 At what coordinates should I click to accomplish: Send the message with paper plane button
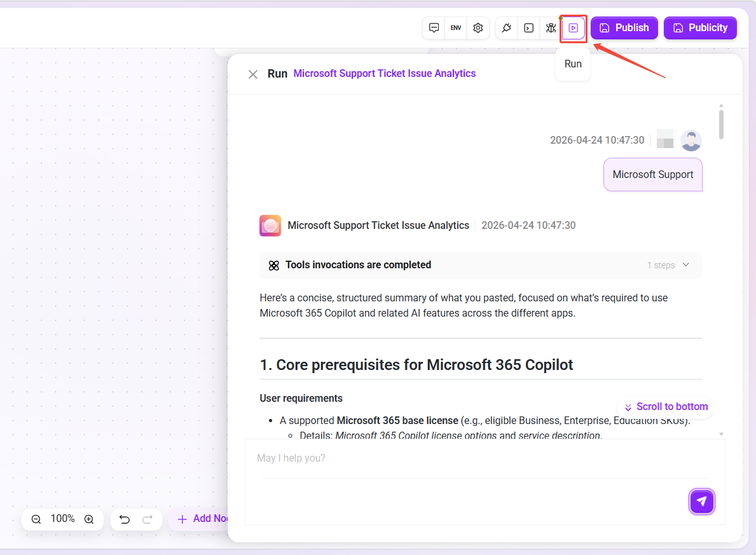(701, 502)
